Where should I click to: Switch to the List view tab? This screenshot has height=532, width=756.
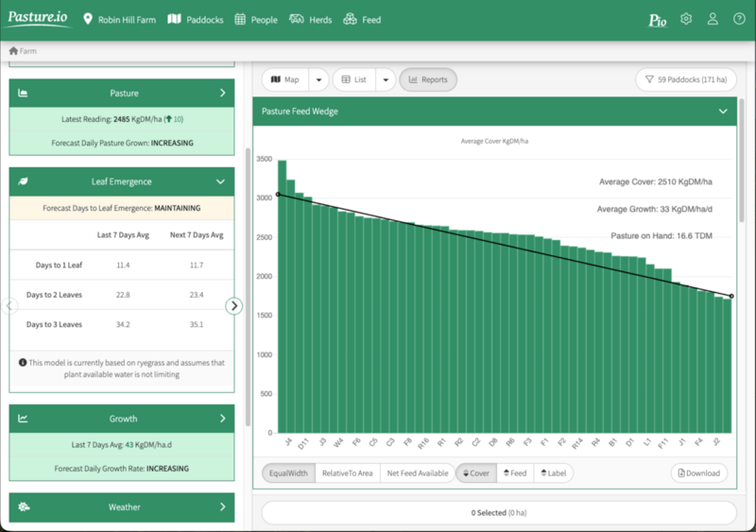pyautogui.click(x=354, y=79)
